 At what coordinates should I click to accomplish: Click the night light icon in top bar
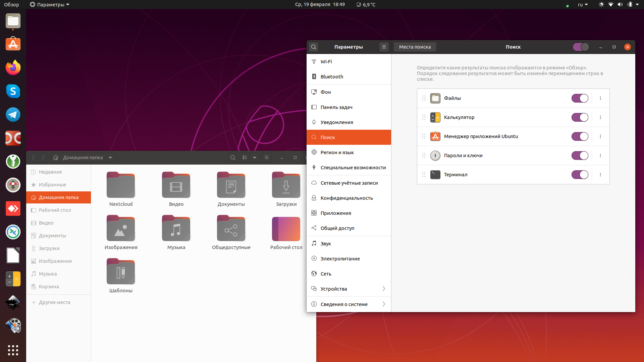601,5
